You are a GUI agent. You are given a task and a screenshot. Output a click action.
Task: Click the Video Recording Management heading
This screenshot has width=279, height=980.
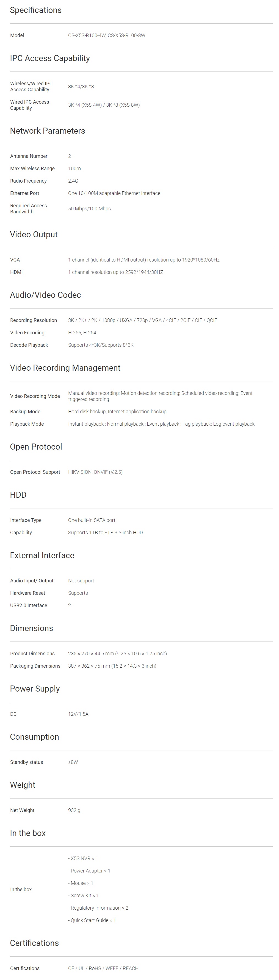65,368
